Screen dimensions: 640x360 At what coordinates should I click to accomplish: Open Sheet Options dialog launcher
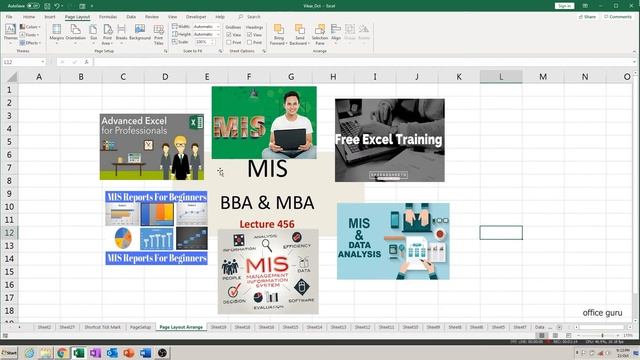264,51
